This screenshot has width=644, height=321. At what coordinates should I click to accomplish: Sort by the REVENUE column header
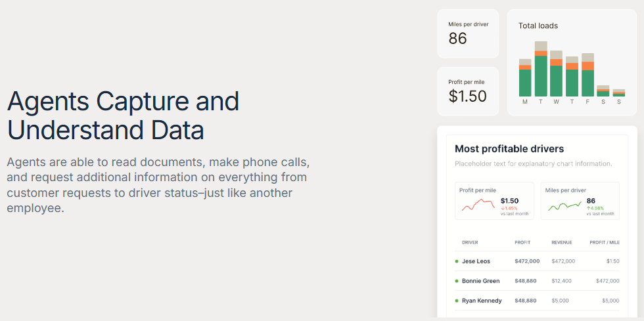[x=561, y=242]
